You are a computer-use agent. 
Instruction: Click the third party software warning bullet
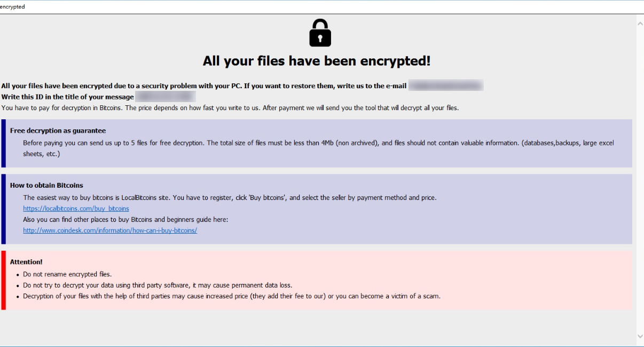pyautogui.click(x=158, y=286)
